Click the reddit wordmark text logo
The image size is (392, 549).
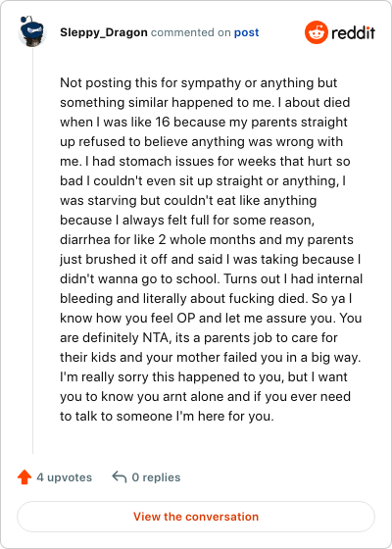pos(353,32)
